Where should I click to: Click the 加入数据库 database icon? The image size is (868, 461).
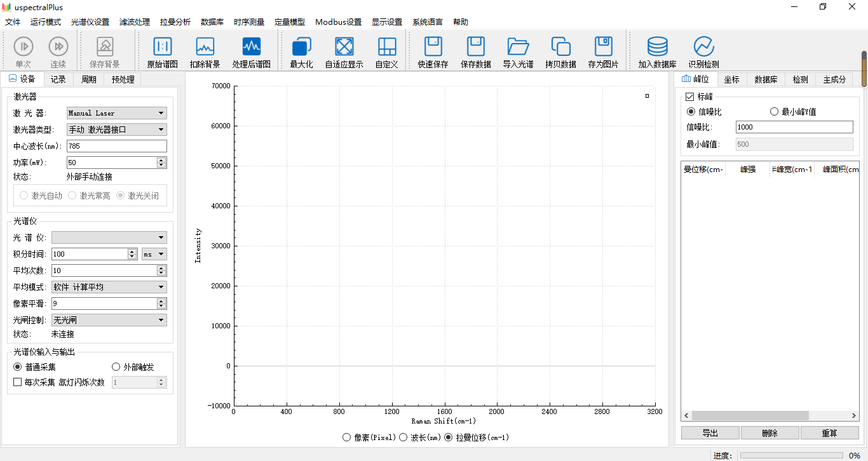[657, 46]
